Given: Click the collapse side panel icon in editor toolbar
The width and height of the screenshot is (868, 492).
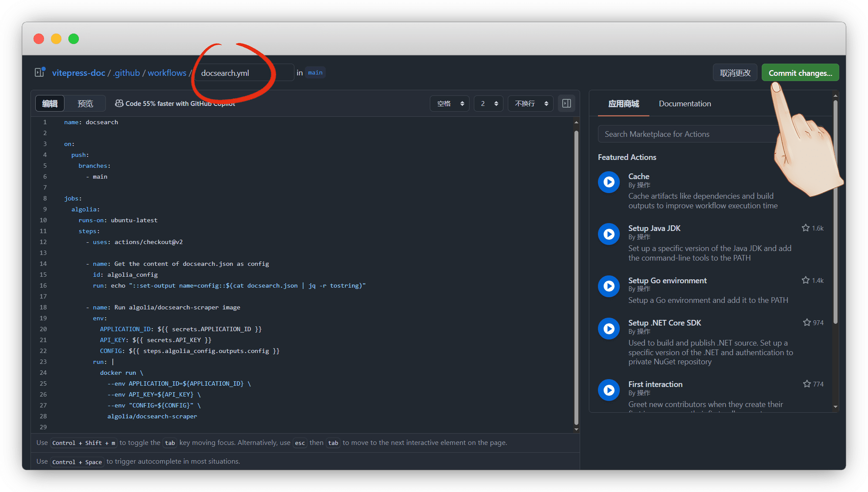Looking at the screenshot, I should pyautogui.click(x=566, y=103).
